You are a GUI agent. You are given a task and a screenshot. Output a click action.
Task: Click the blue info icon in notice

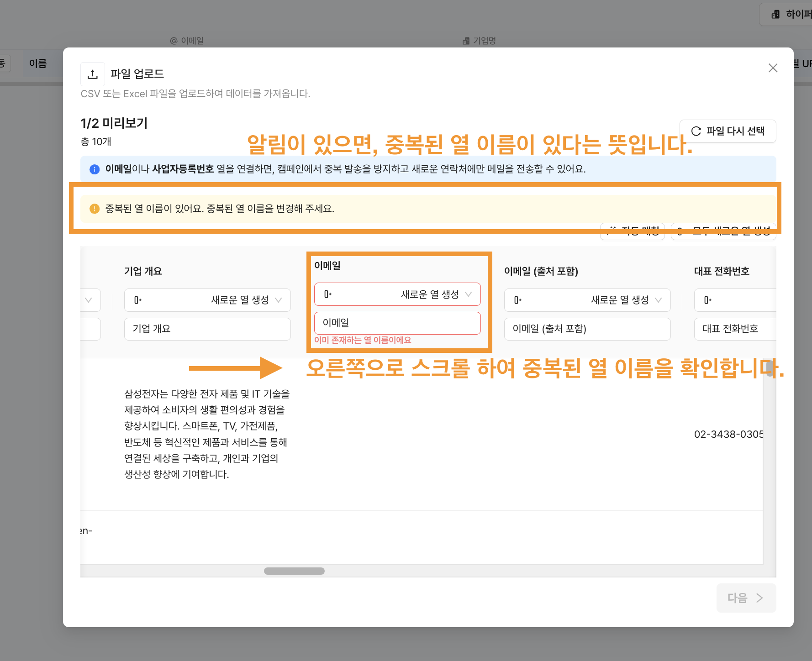click(95, 169)
